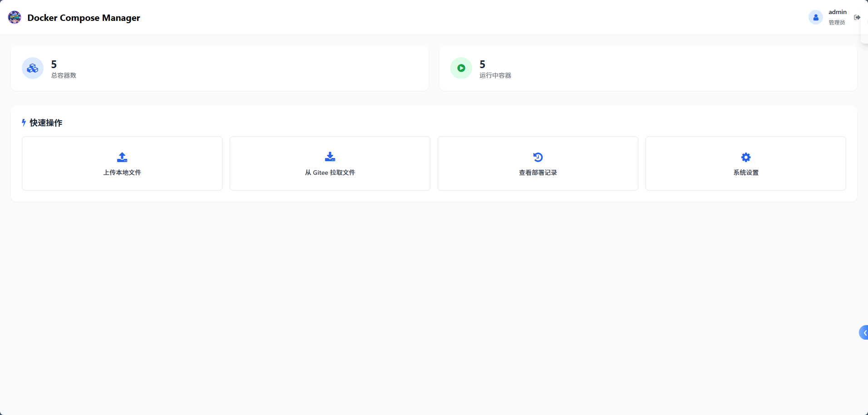868x415 pixels.
Task: Click the 总容器数 label
Action: 64,75
